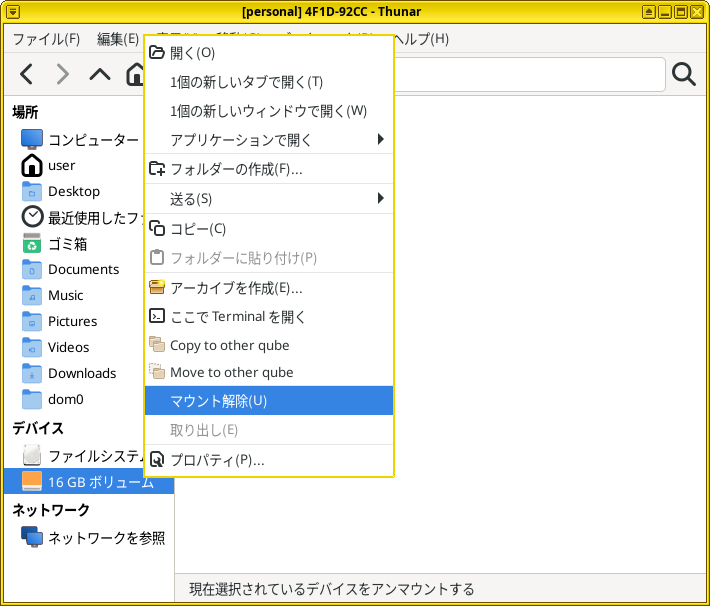The width and height of the screenshot is (710, 606).
Task: Select the dom0 label in the sidebar
Action: click(x=66, y=399)
